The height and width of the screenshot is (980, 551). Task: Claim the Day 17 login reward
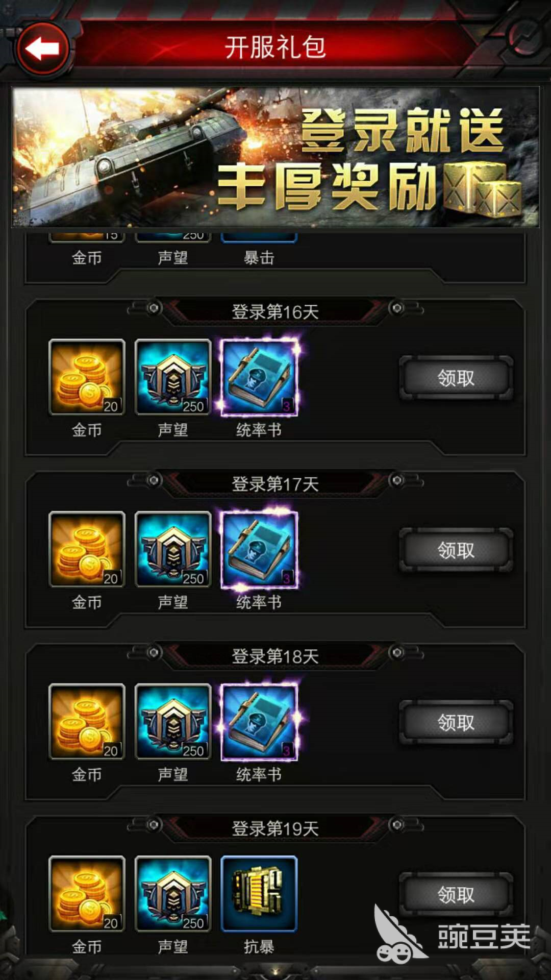(456, 550)
